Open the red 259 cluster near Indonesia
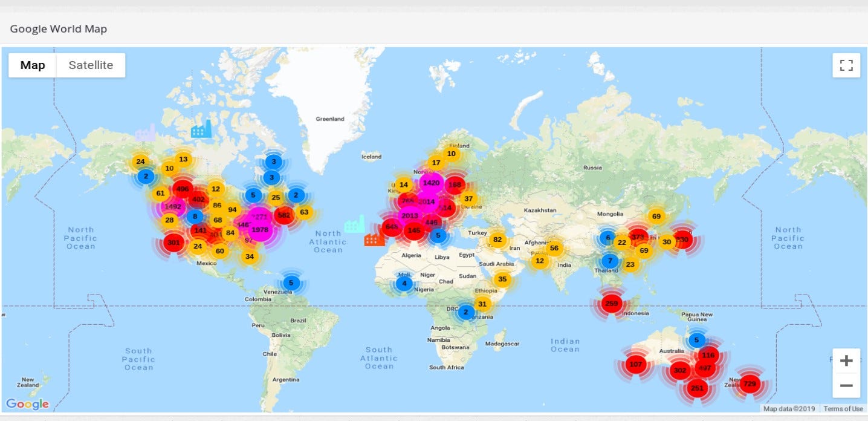The width and height of the screenshot is (868, 421). point(612,304)
